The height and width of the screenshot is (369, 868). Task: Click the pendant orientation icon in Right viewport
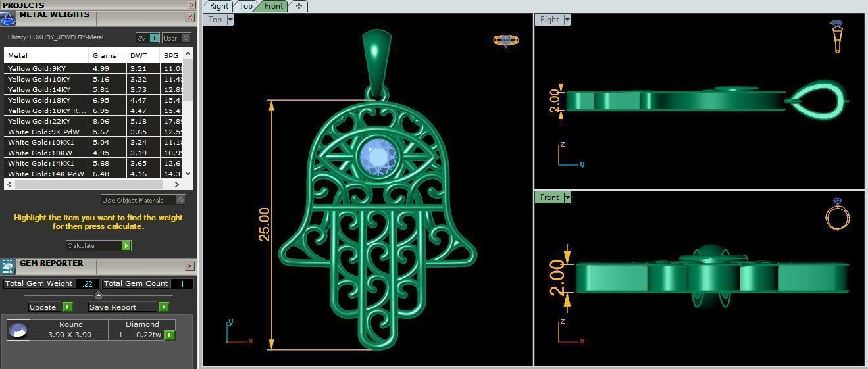click(x=836, y=36)
